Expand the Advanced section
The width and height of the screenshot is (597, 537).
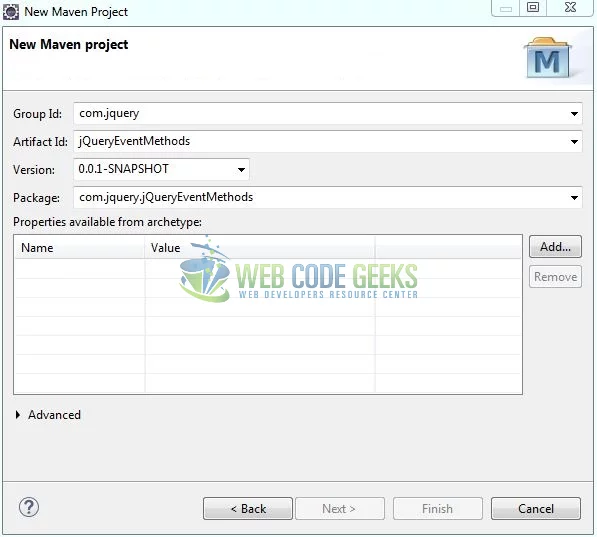pyautogui.click(x=18, y=415)
